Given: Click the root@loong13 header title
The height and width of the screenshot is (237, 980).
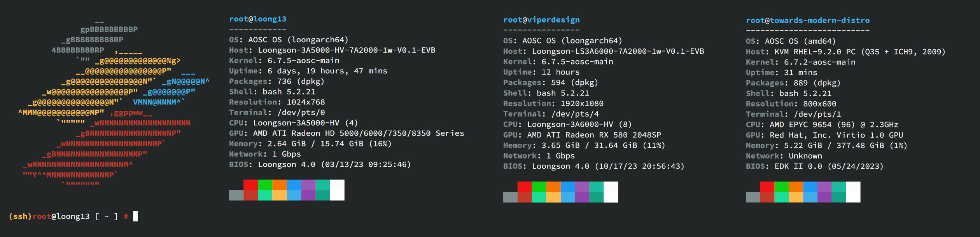Looking at the screenshot, I should [257, 19].
